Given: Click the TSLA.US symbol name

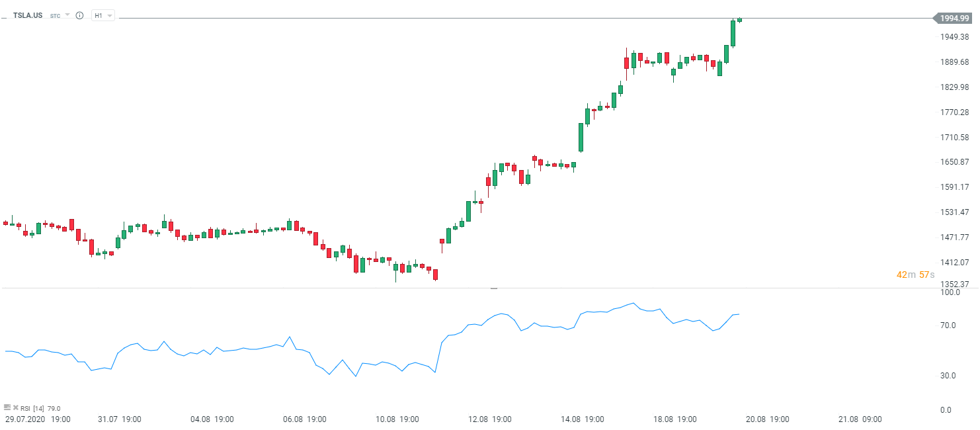Looking at the screenshot, I should (x=28, y=15).
